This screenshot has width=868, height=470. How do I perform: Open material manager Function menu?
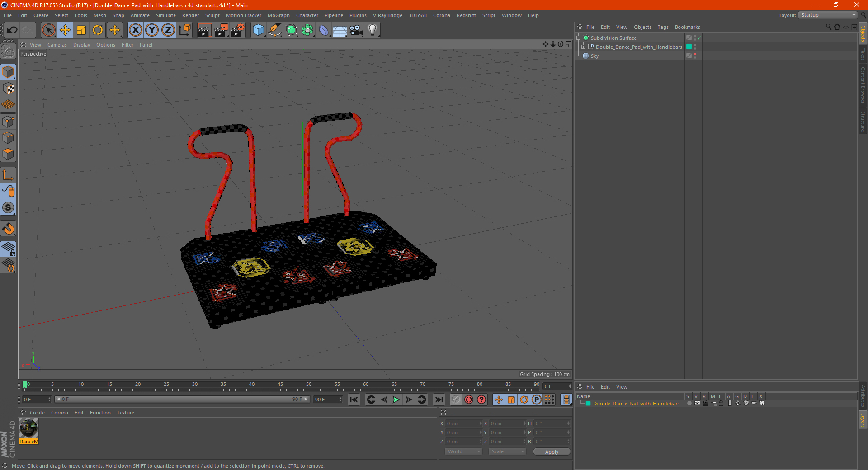pyautogui.click(x=100, y=413)
